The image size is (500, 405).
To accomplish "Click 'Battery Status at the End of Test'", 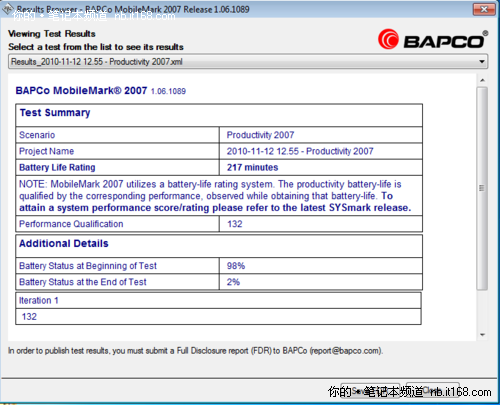I will click(83, 282).
